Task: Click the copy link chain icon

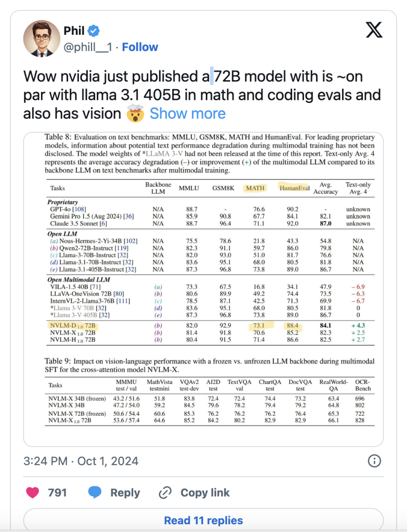Action: [x=166, y=493]
